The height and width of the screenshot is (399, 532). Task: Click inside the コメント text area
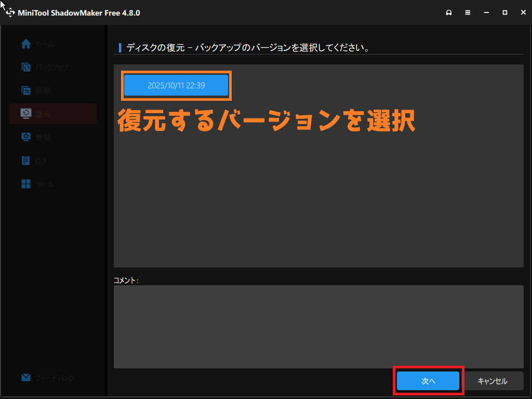(318, 326)
